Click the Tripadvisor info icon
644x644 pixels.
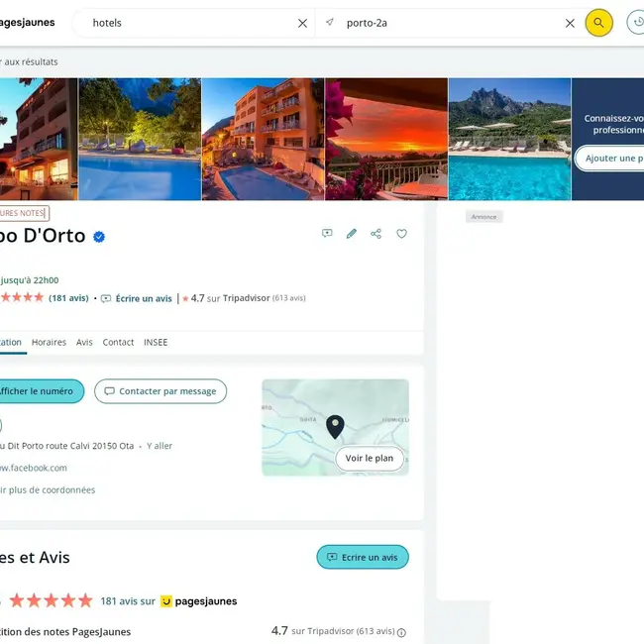point(401,632)
